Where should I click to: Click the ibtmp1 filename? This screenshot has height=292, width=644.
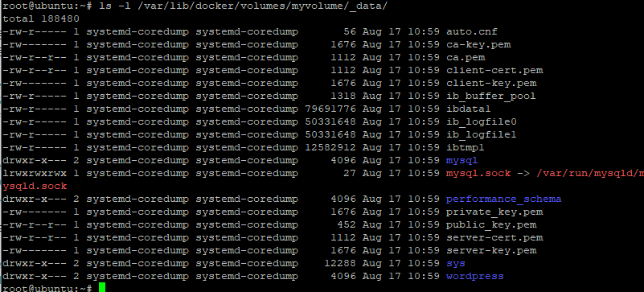click(466, 147)
